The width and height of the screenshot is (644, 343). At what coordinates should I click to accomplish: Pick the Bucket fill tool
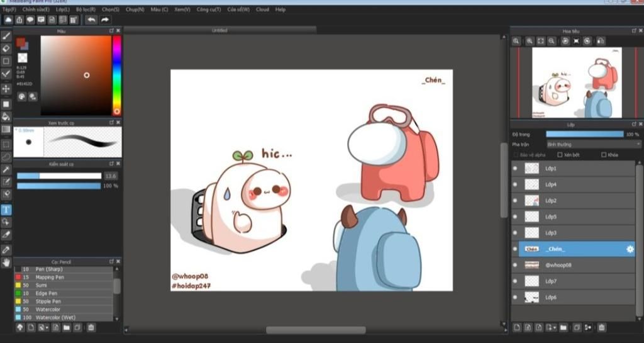(x=6, y=116)
